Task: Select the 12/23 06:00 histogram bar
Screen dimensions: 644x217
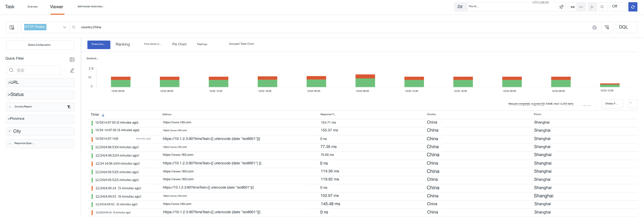Action: [x=365, y=81]
